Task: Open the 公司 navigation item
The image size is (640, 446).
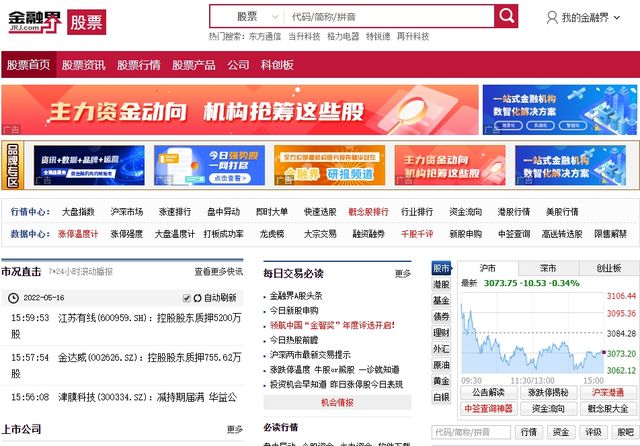Action: coord(238,65)
